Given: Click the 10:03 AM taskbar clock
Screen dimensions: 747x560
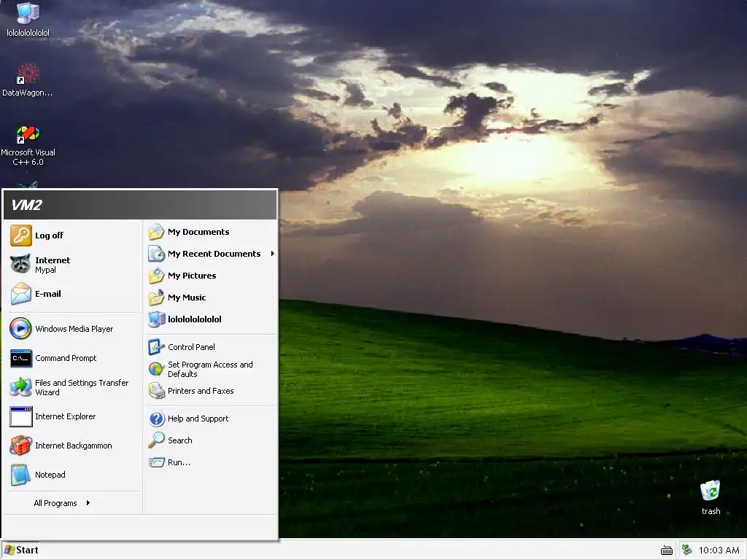Looking at the screenshot, I should [719, 551].
